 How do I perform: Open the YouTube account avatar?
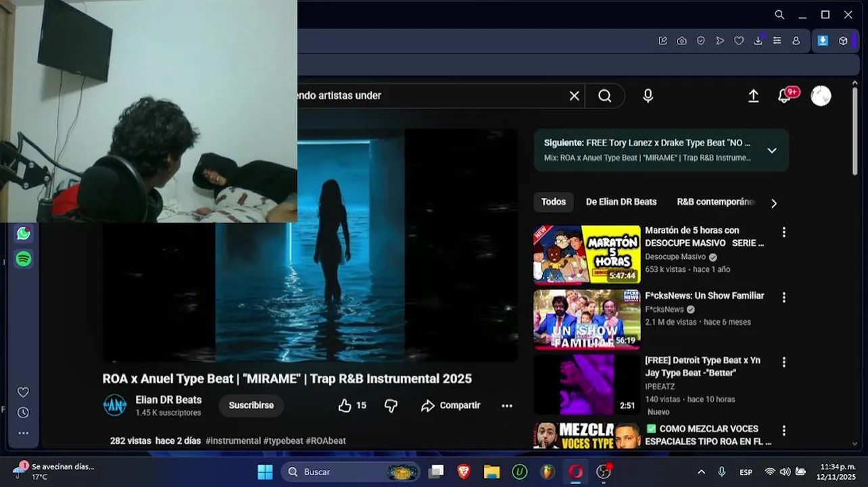[821, 96]
